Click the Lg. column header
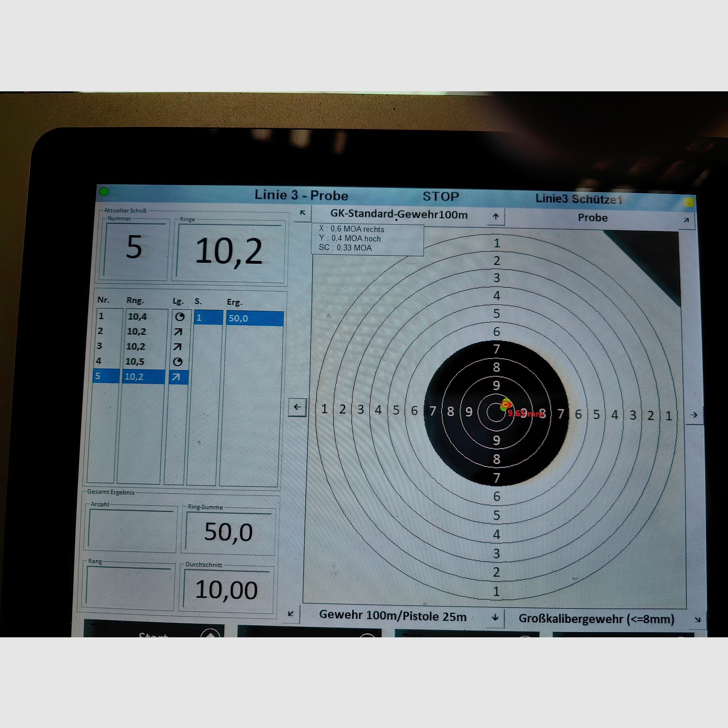This screenshot has height=728, width=728. point(178,301)
